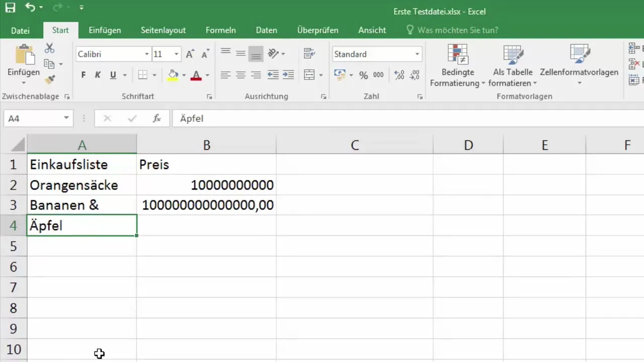The width and height of the screenshot is (644, 362).
Task: Click the formula bar containing Äpfel
Action: point(408,119)
